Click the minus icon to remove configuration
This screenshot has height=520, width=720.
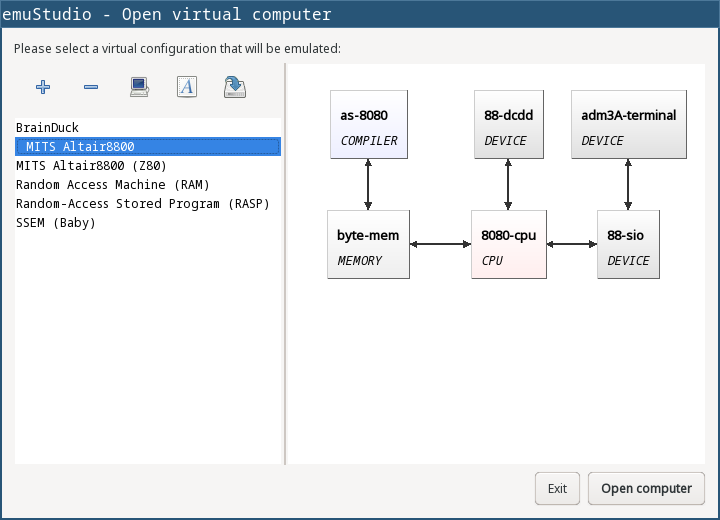pyautogui.click(x=91, y=87)
